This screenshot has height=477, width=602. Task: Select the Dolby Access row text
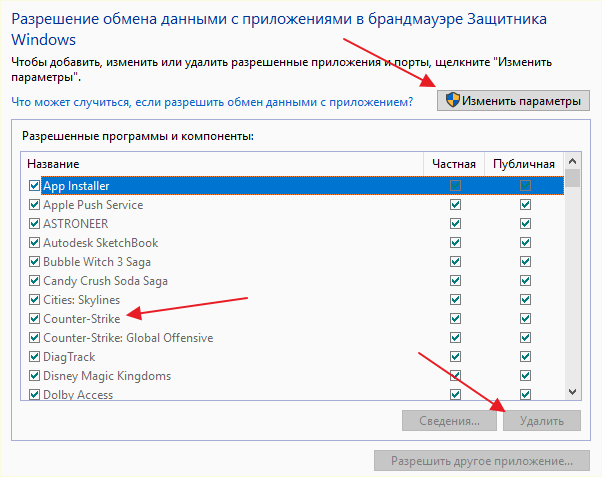click(x=78, y=394)
